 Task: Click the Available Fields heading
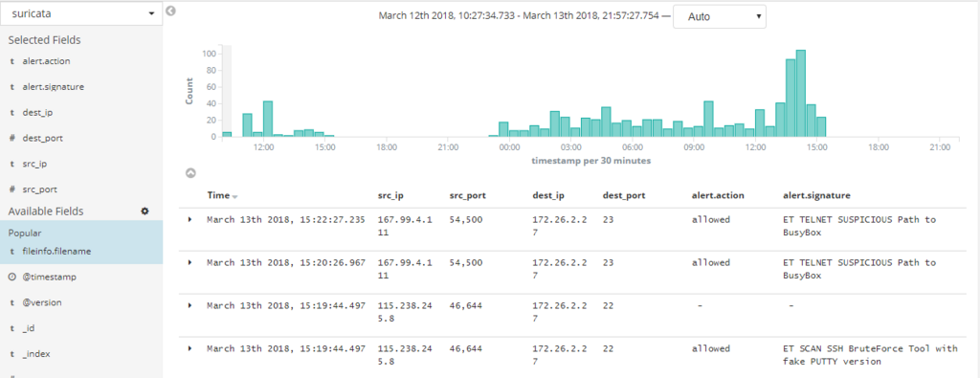(46, 211)
